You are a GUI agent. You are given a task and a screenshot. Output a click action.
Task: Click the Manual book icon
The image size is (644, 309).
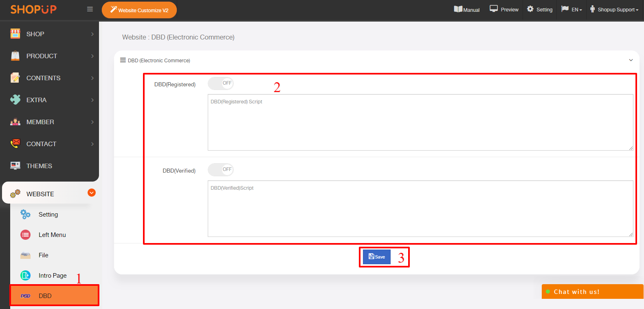(458, 9)
